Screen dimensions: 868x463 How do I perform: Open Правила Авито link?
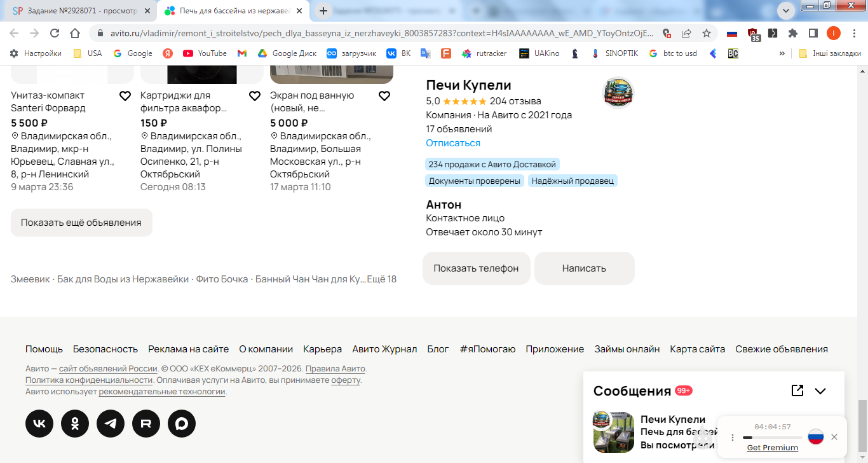click(x=336, y=369)
